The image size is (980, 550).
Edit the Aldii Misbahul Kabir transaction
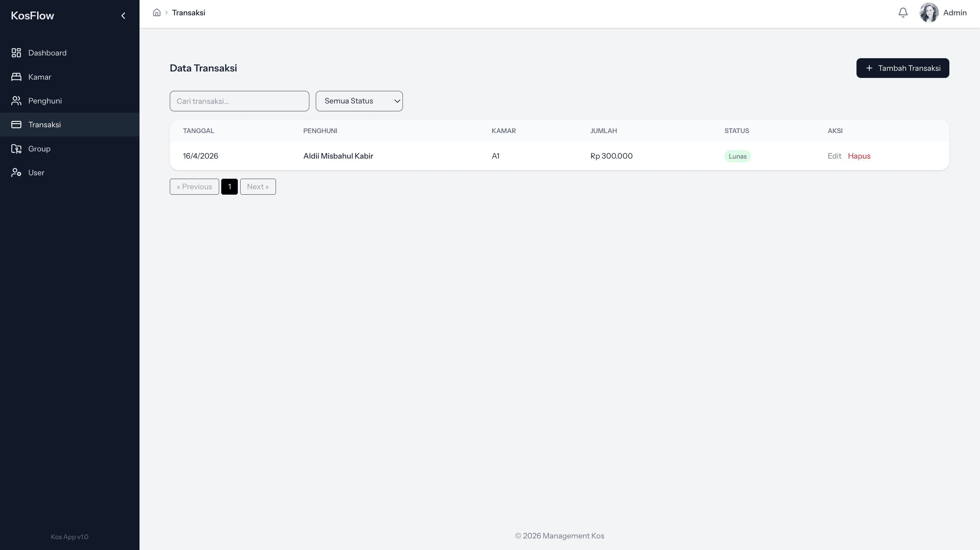click(834, 156)
